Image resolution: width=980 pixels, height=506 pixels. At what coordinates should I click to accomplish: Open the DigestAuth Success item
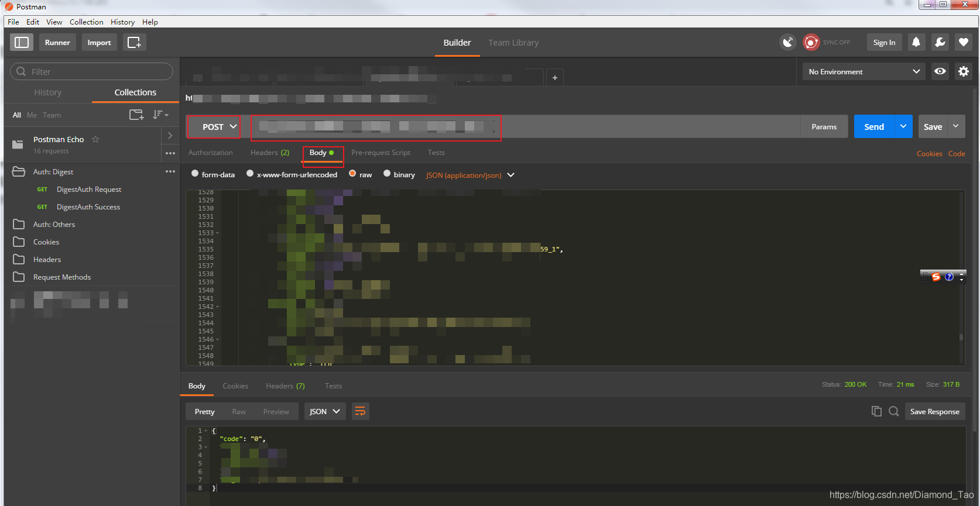pyautogui.click(x=88, y=206)
